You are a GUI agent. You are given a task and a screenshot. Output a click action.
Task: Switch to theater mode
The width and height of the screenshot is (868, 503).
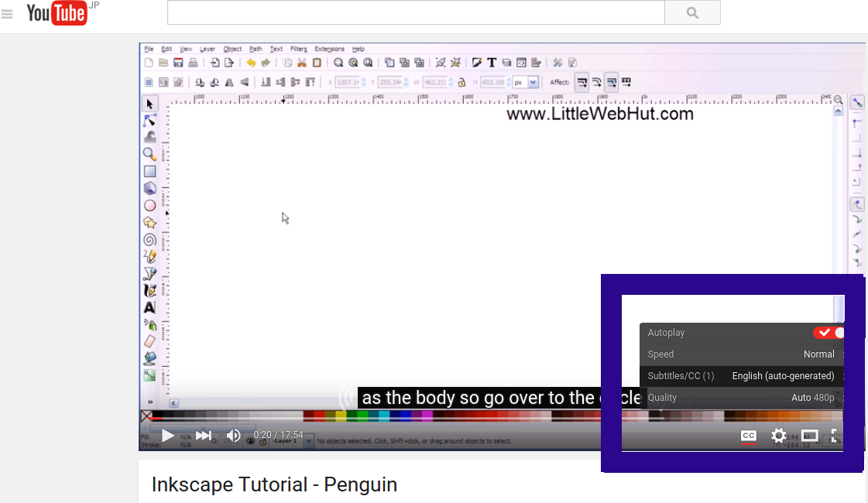pyautogui.click(x=809, y=436)
